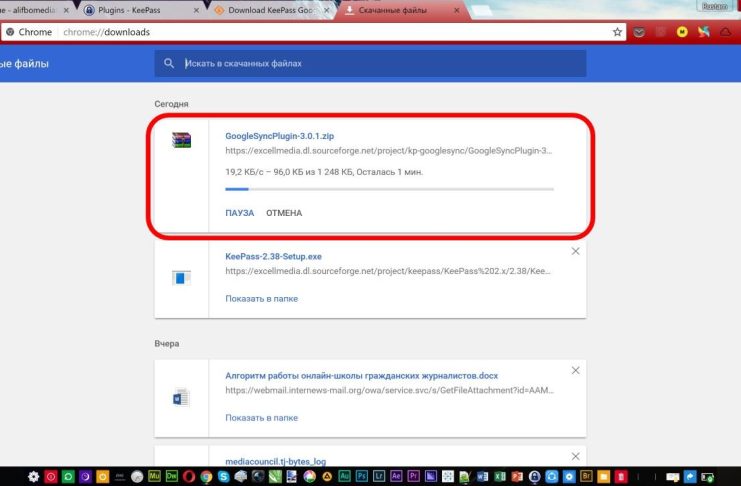Open Adobe Premiere Pro from the taskbar
Screen dimensions: 741x486
[414, 477]
